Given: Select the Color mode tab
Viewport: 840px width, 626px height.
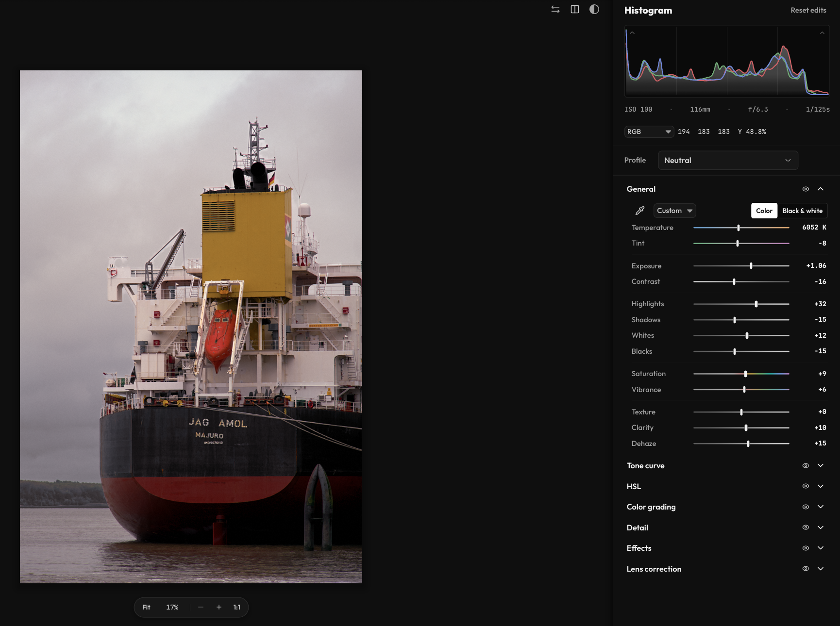Looking at the screenshot, I should [764, 211].
